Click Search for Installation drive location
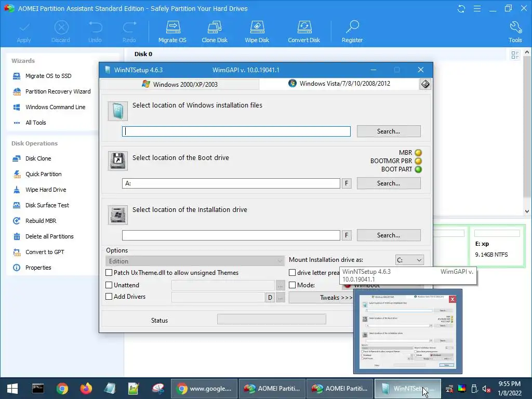 coord(389,235)
